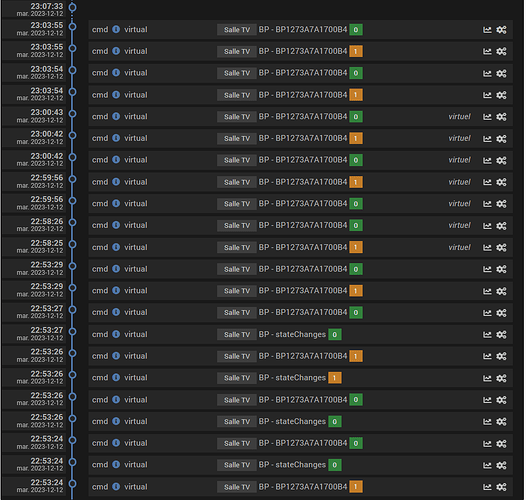Click BP - BP1273A7A1700B4 link on 22:53:29 value 0 row
The image size is (526, 500).
303,269
